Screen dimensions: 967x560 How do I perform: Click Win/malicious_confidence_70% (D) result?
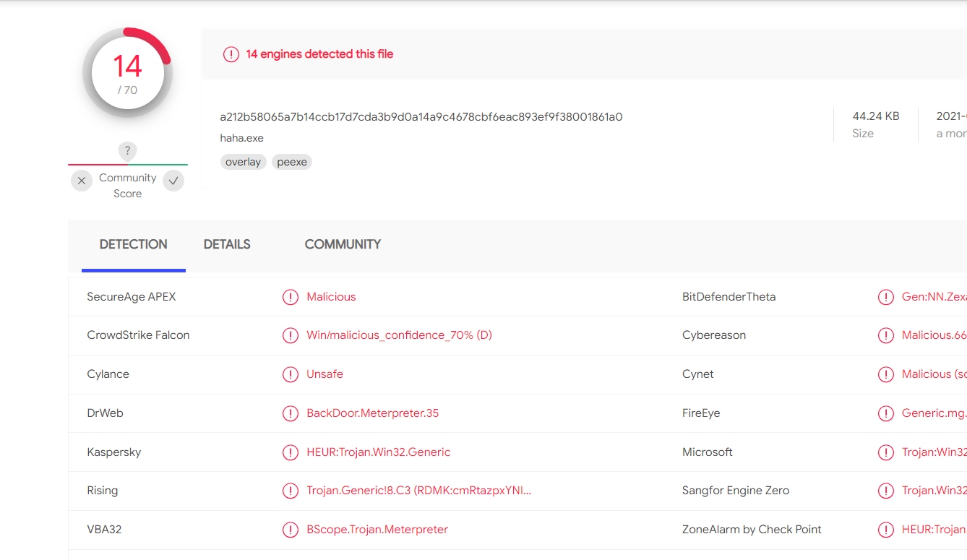[x=399, y=335]
